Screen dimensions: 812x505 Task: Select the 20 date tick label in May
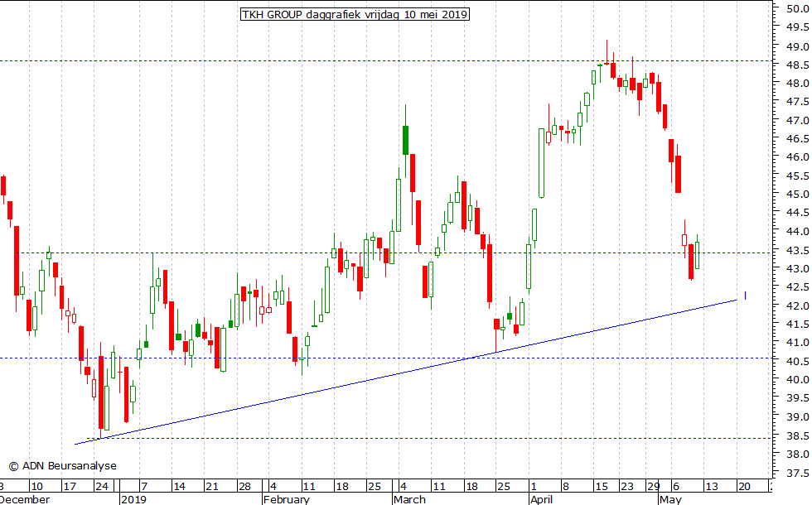744,487
